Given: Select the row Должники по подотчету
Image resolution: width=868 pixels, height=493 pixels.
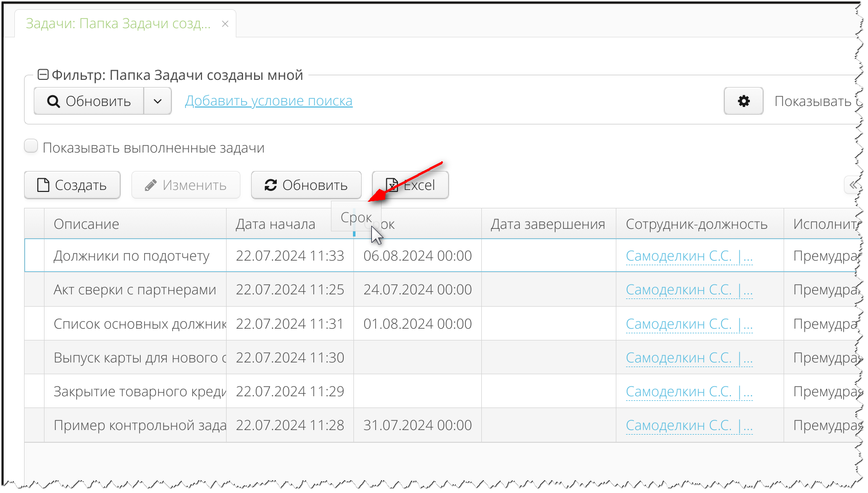Looking at the screenshot, I should tap(131, 255).
